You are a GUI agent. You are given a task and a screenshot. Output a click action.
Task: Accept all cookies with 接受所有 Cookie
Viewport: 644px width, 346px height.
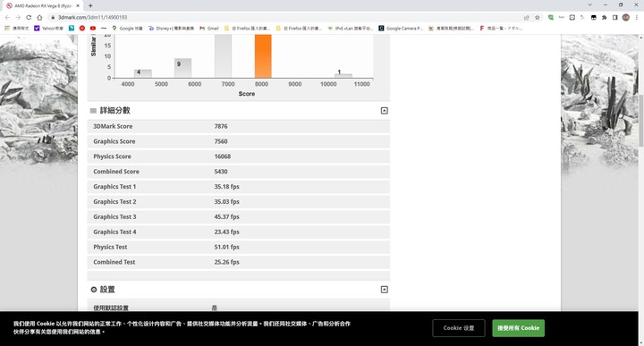(x=518, y=328)
